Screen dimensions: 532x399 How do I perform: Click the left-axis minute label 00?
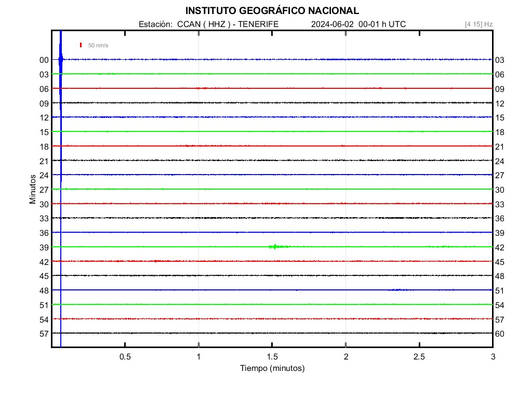(44, 60)
